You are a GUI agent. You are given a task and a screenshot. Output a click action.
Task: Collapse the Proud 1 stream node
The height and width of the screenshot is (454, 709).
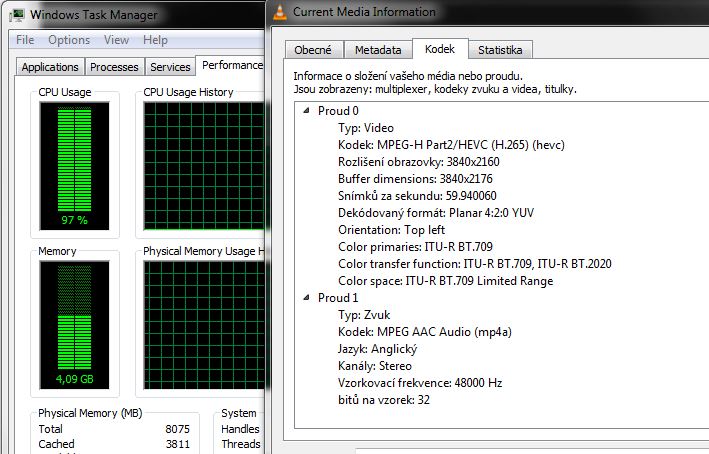[307, 297]
